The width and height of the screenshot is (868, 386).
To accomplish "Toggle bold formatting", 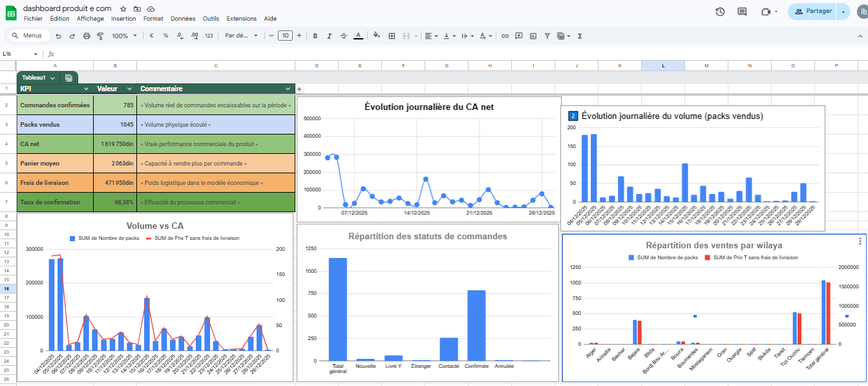I will click(315, 36).
